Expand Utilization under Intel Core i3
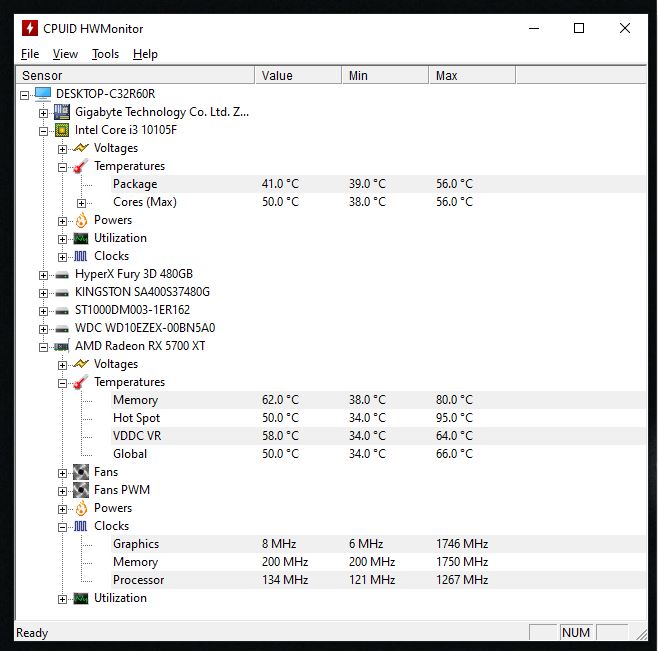This screenshot has width=658, height=651. point(62,239)
